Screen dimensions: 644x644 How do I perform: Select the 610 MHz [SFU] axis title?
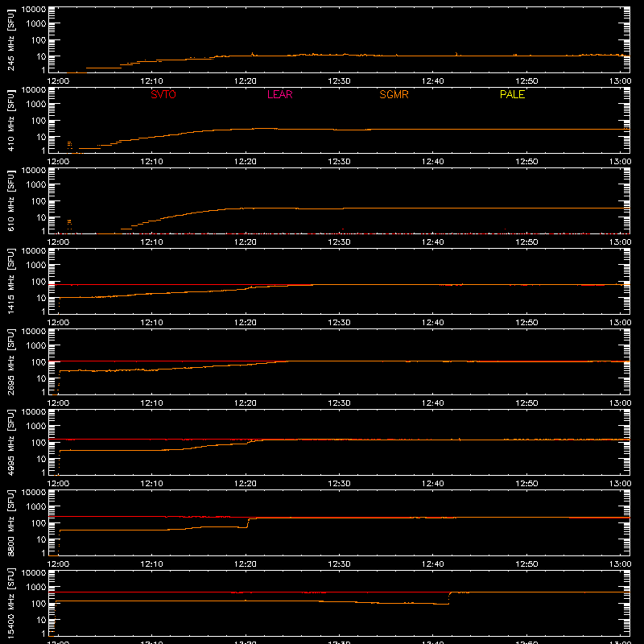(11, 201)
